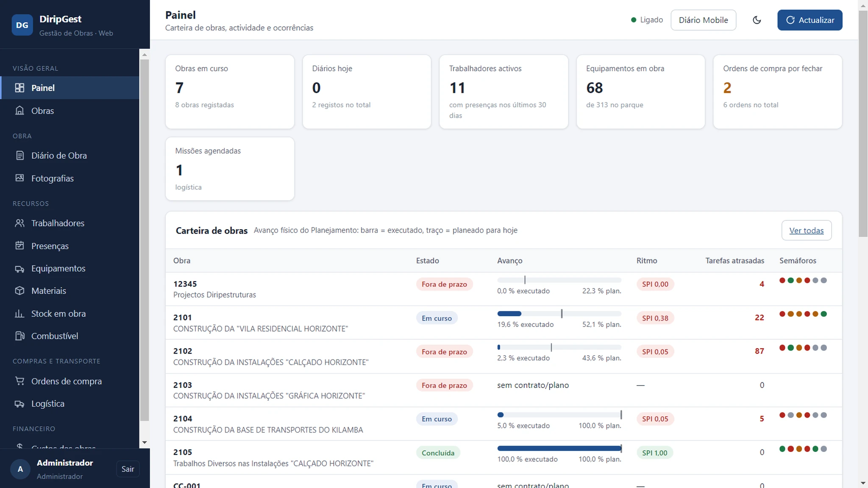
Task: Click the progress bar of obra 2101
Action: [x=559, y=314]
